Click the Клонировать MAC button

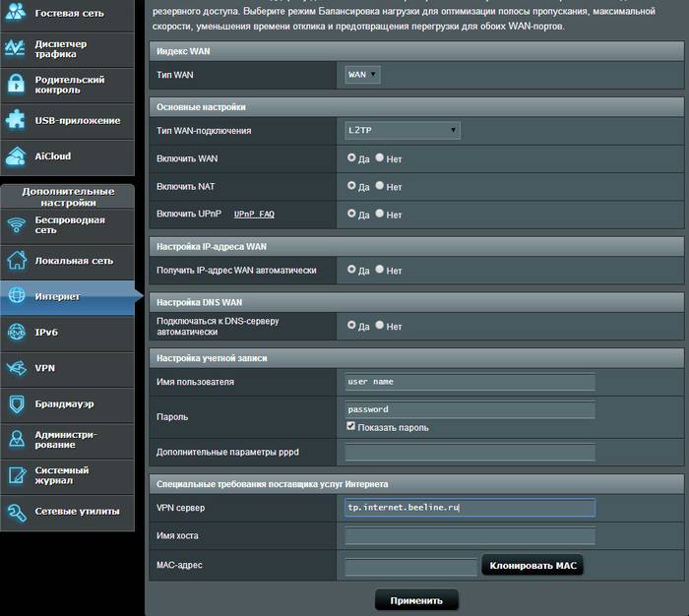(x=532, y=566)
